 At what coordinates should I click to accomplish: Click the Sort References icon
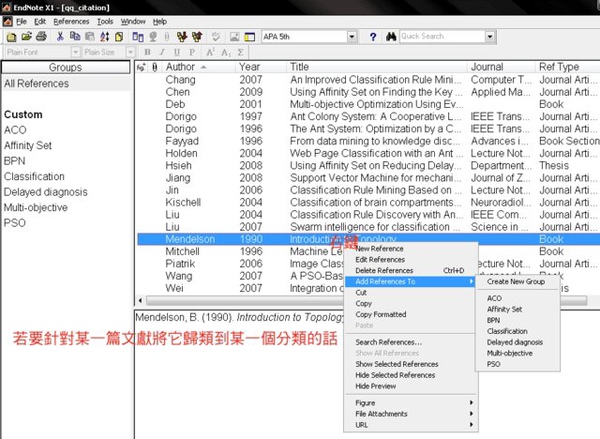click(104, 37)
